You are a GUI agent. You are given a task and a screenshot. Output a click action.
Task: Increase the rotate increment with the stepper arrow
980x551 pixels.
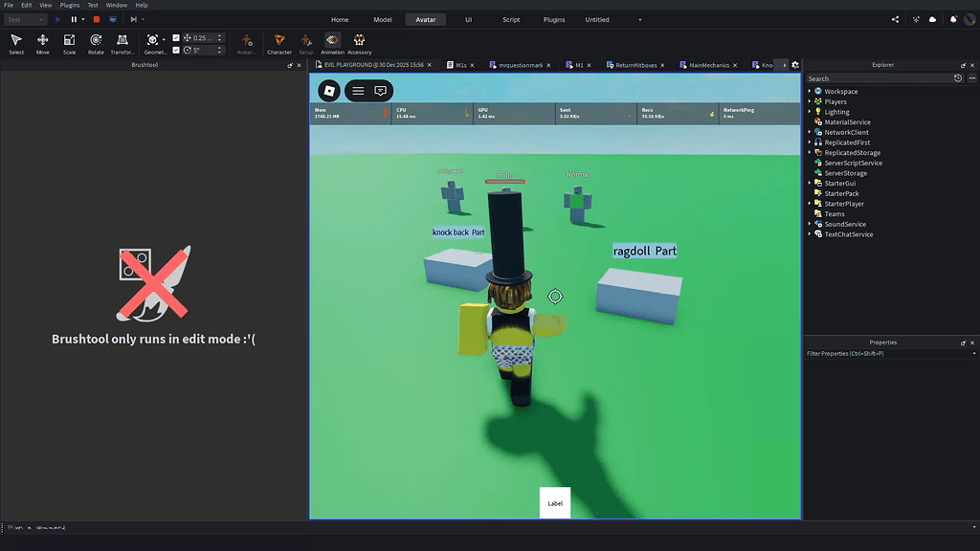[219, 47]
